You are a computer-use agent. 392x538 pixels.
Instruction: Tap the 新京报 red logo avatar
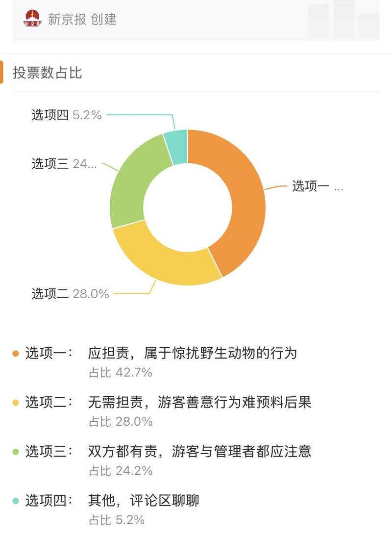coord(32,19)
